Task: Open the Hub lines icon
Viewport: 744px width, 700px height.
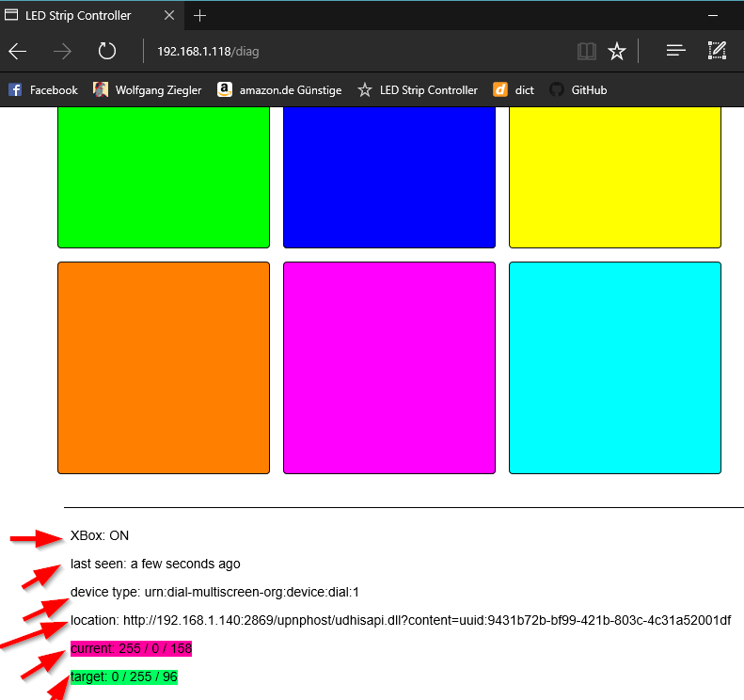Action: [675, 52]
